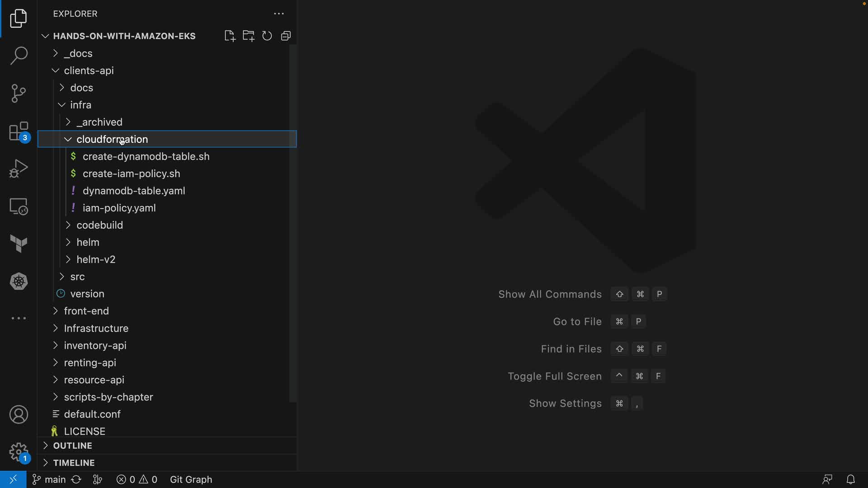Collapse the clients-api folder
The image size is (868, 488).
[x=89, y=70]
